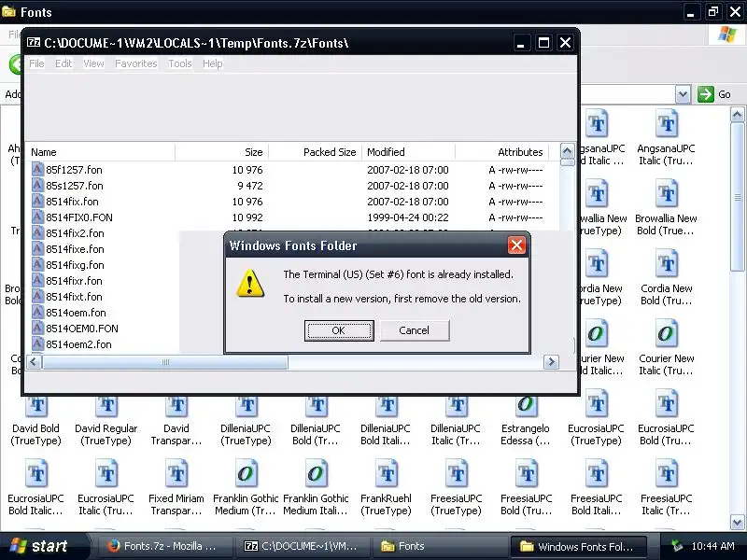Select 85s1257.fon file icon
The image size is (747, 560).
point(38,185)
